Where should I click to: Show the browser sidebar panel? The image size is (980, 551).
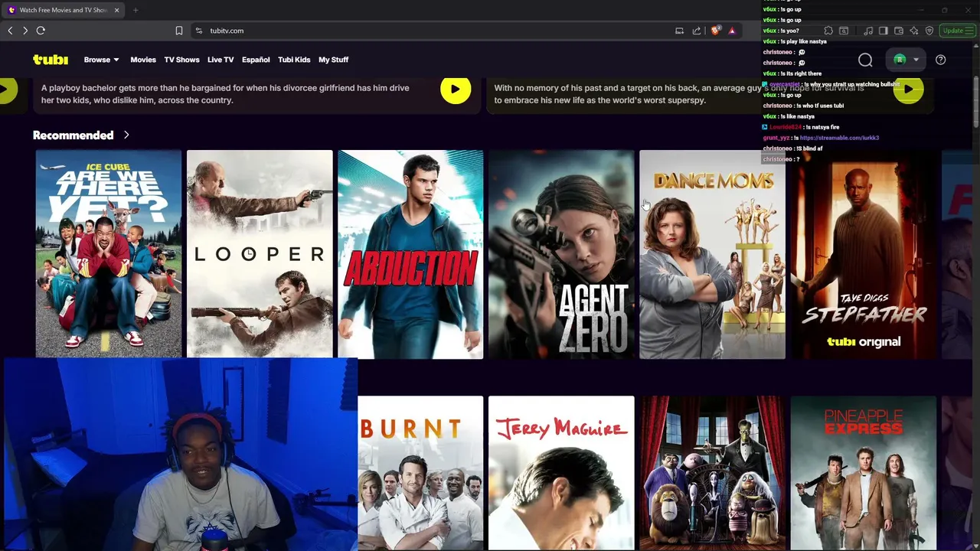click(x=883, y=31)
